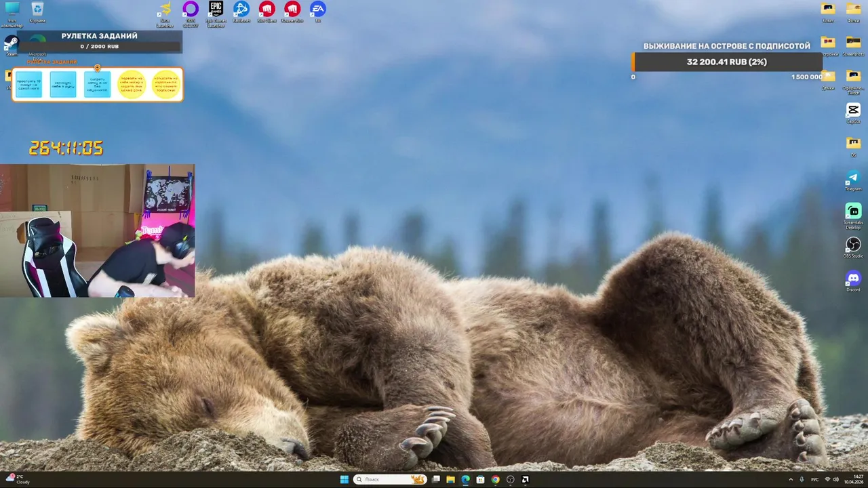868x488 pixels.
Task: Click the webcam overlay thumbnail
Action: [x=97, y=230]
